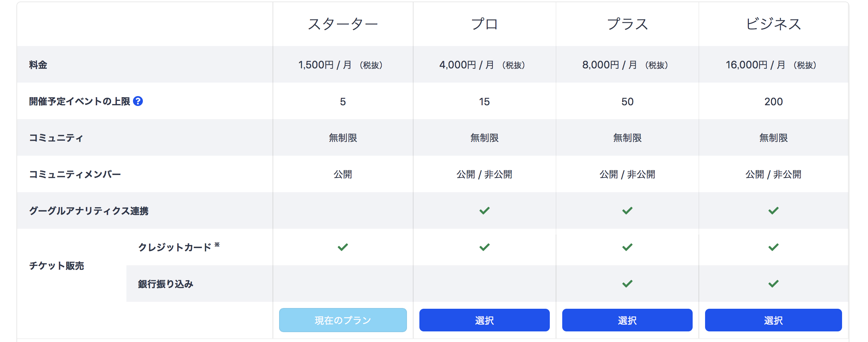Click the Google Analytics checkmark under プロ
This screenshot has width=868, height=342.
click(484, 211)
